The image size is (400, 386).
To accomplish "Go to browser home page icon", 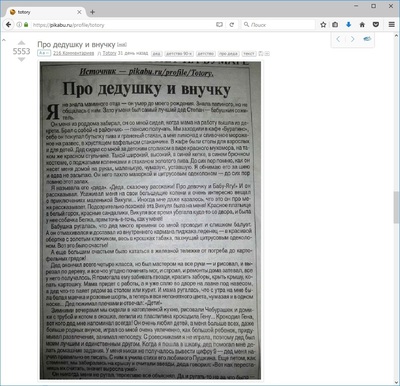I will click(362, 25).
